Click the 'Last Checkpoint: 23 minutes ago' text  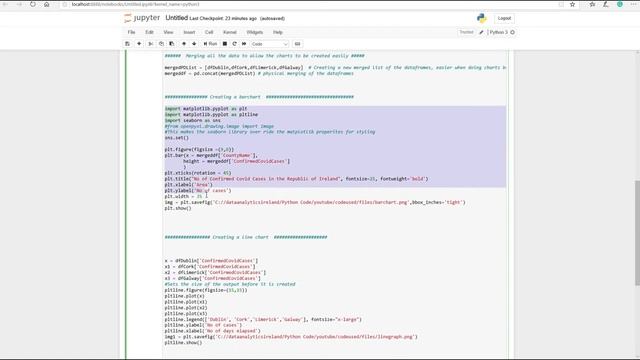click(223, 18)
